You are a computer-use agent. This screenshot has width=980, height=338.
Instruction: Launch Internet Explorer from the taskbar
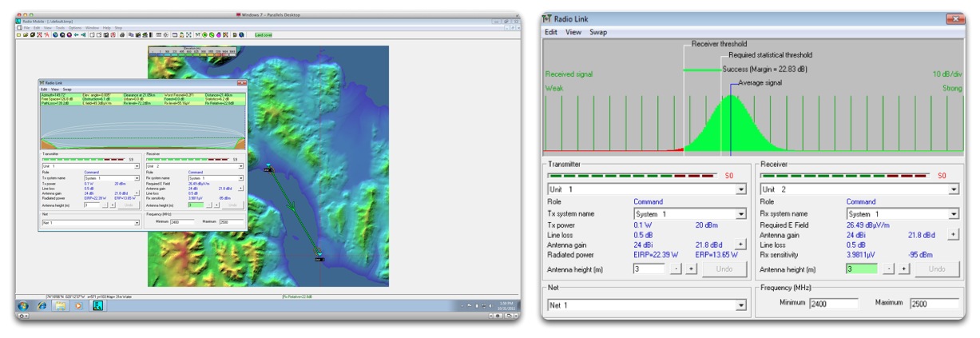click(x=42, y=306)
